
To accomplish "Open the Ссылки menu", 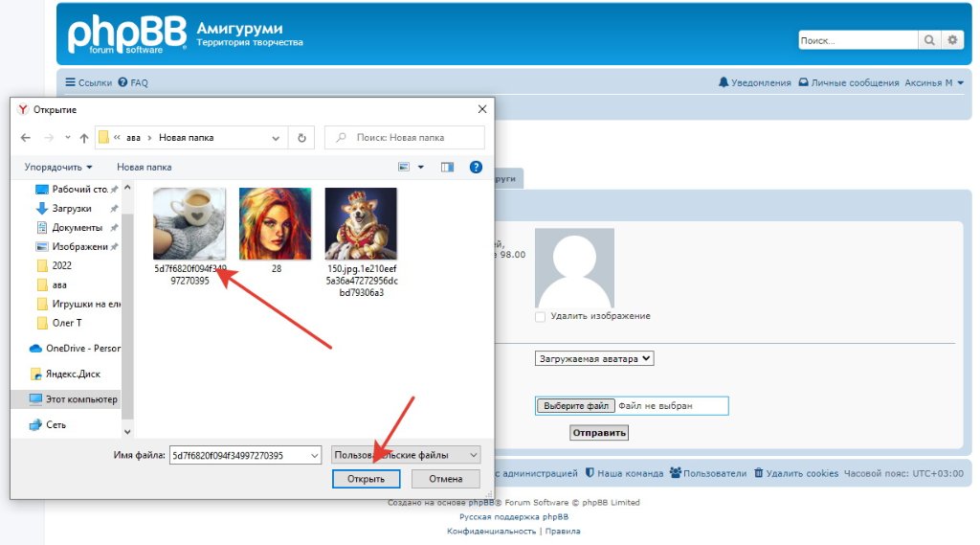I will (88, 83).
